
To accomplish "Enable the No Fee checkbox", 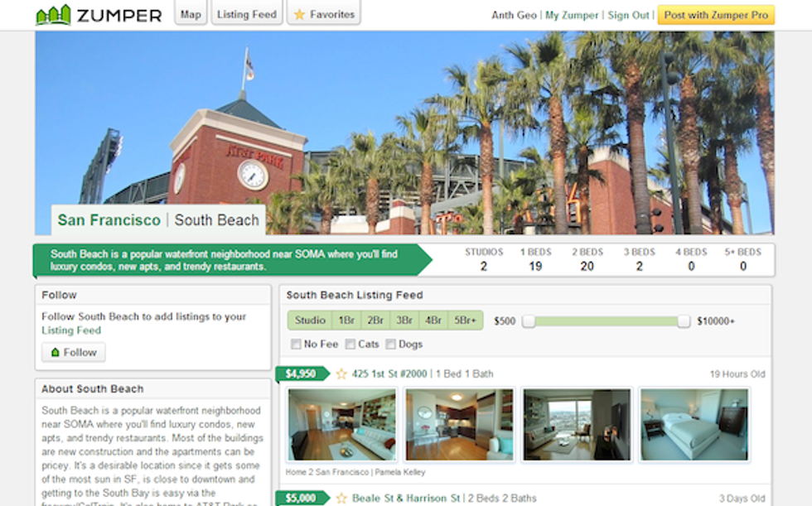I will click(x=296, y=344).
